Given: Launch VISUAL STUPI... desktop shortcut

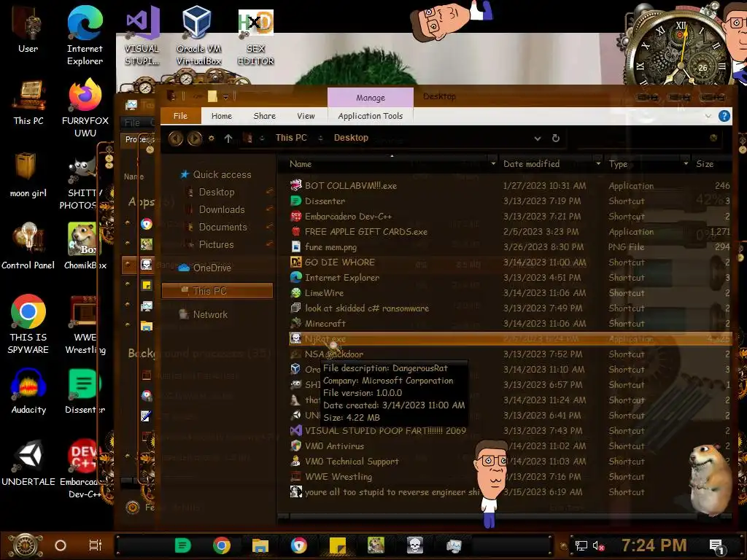Looking at the screenshot, I should 142,36.
